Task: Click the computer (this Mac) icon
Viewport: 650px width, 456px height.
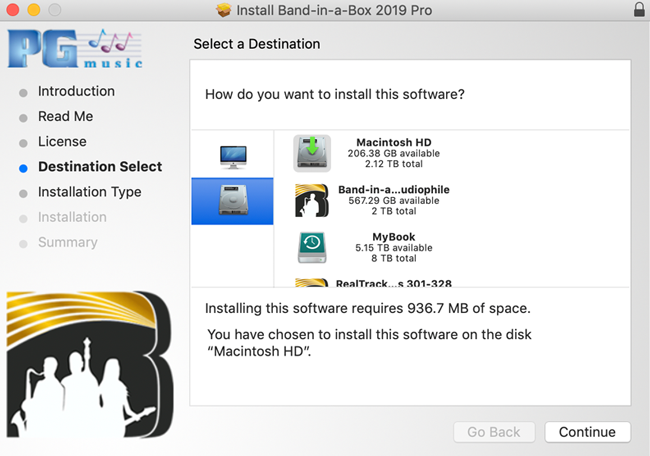Action: [x=233, y=157]
